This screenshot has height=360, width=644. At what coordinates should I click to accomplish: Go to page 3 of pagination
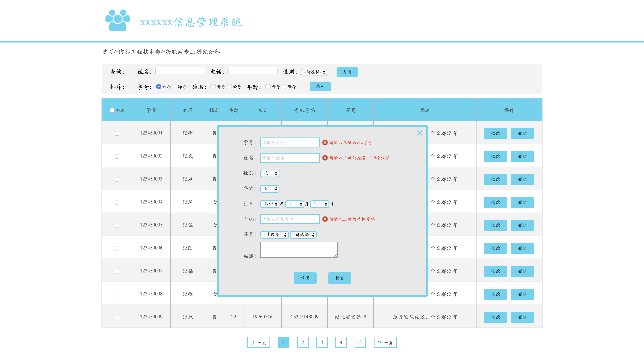[x=322, y=342]
